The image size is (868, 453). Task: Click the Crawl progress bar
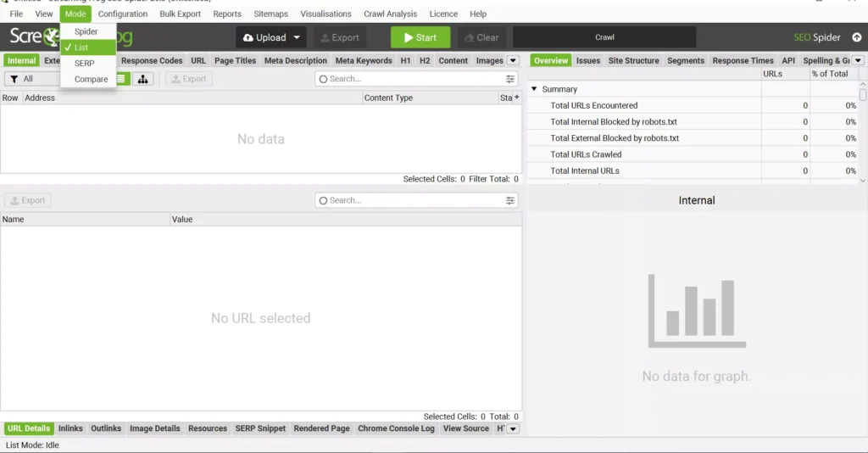tap(604, 37)
